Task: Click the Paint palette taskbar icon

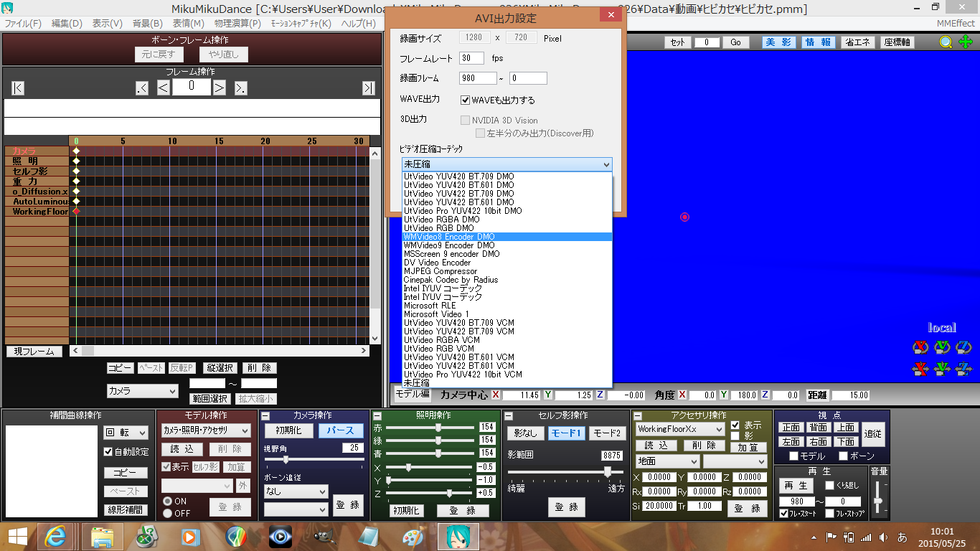Action: pos(413,537)
